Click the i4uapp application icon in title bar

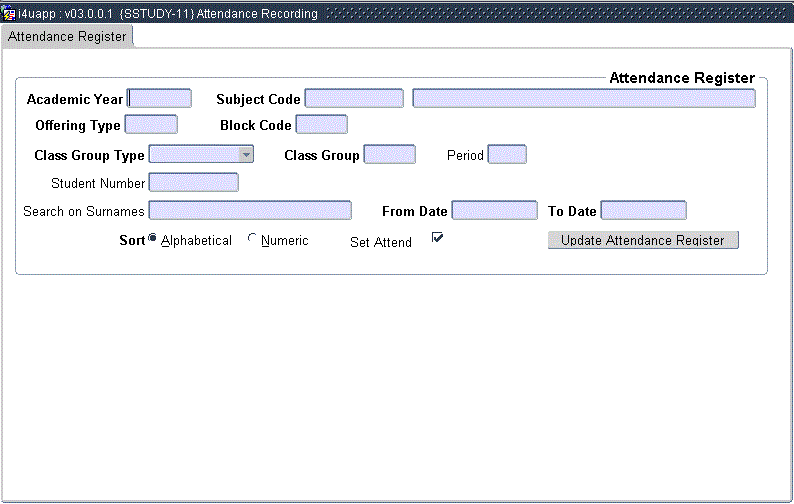point(9,14)
